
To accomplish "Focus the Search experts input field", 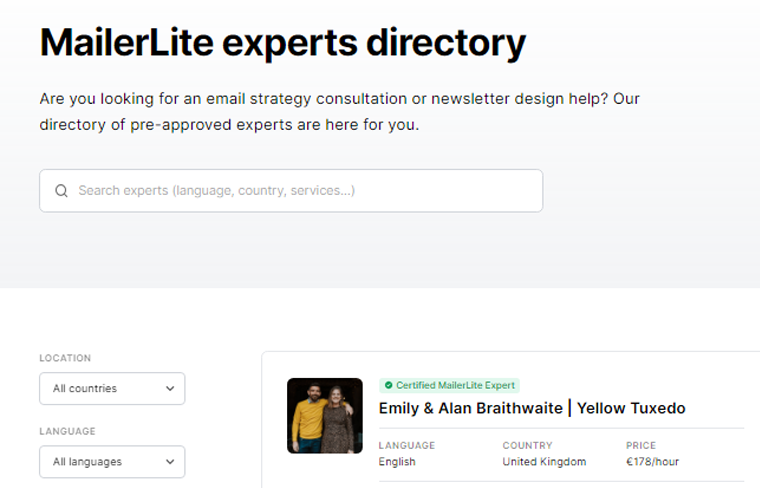I will 291,190.
